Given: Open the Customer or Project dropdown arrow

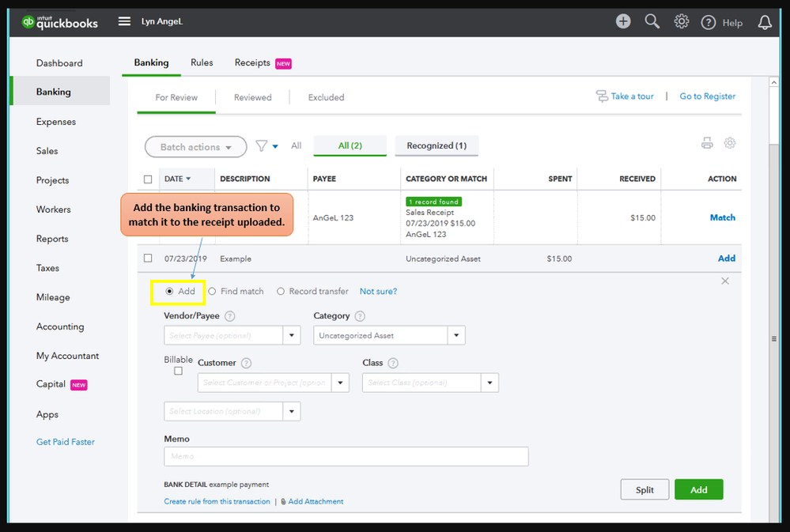Looking at the screenshot, I should pyautogui.click(x=340, y=383).
